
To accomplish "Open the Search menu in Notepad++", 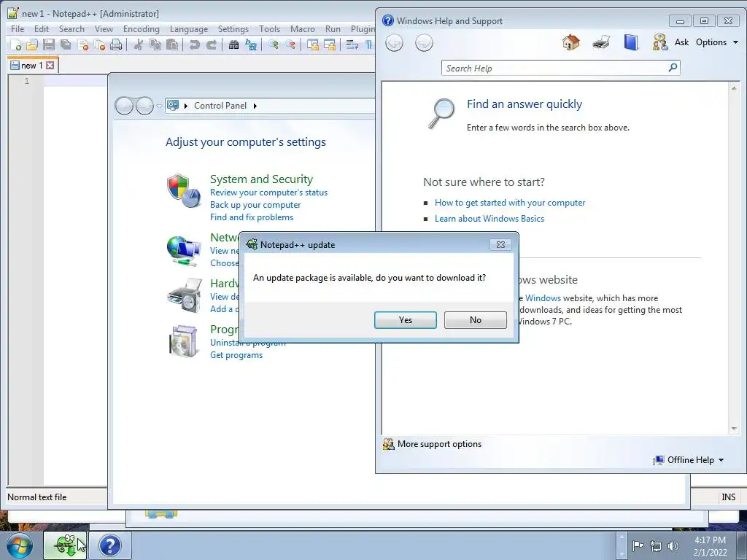I will coord(71,29).
